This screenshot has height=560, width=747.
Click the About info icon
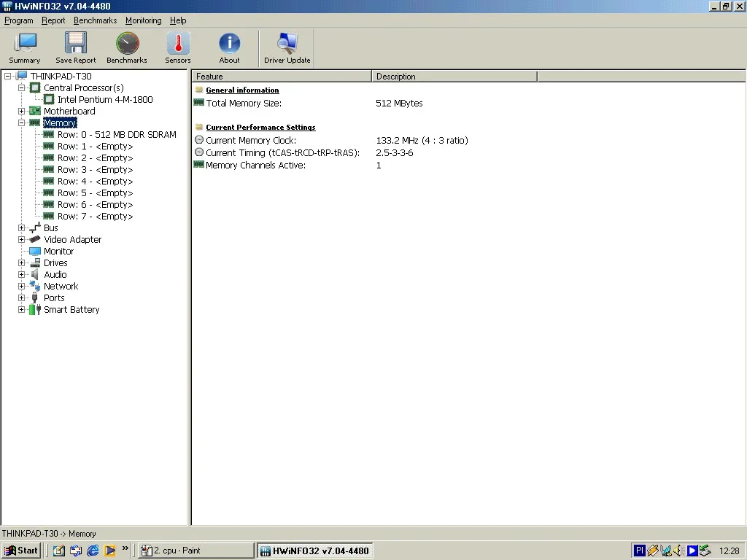point(229,43)
